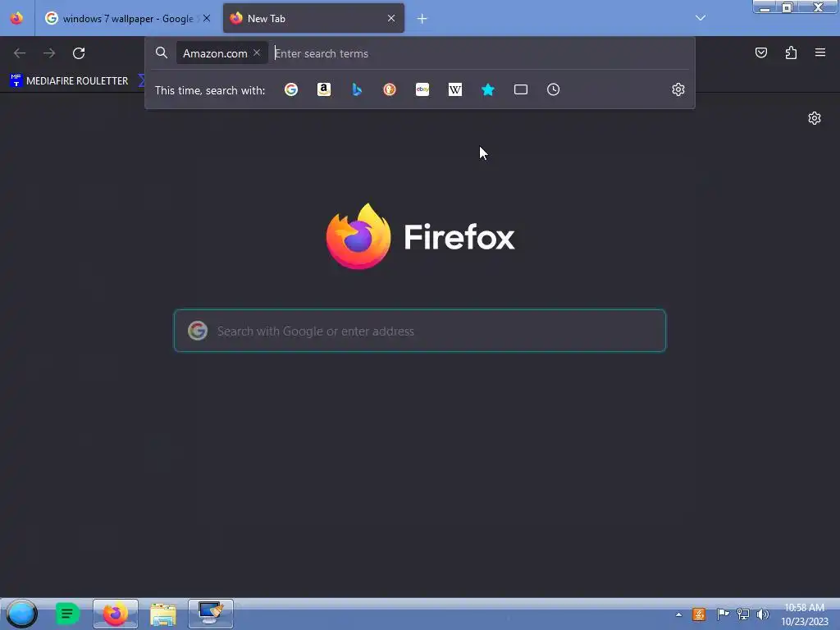The image size is (840, 630).
Task: Open new tab page customize gear
Action: point(815,118)
